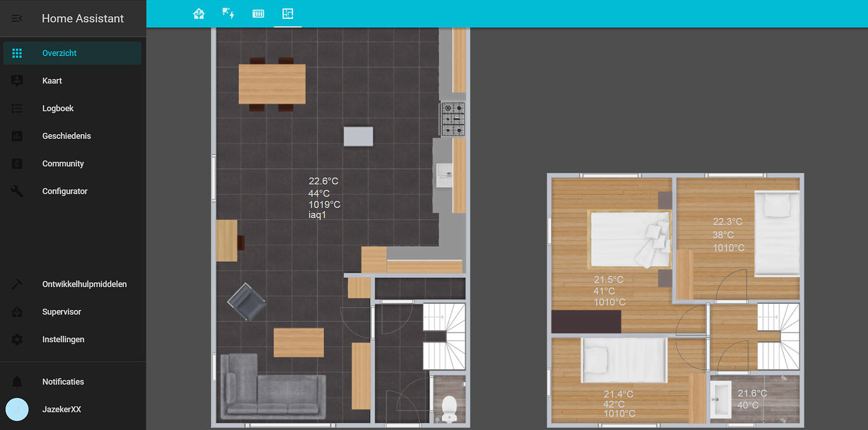Open the remote panel view tab
Viewport: 868px width, 430px height.
258,13
